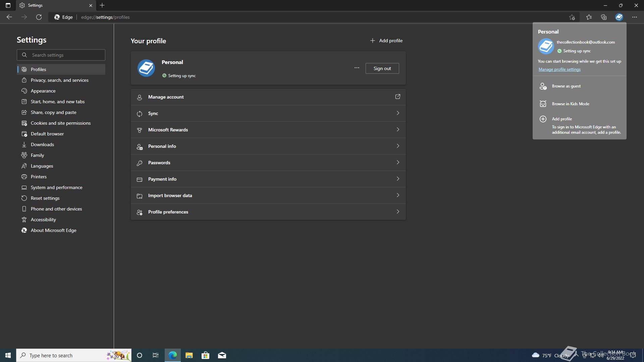644x362 pixels.
Task: Open System and performance settings
Action: pyautogui.click(x=61, y=187)
